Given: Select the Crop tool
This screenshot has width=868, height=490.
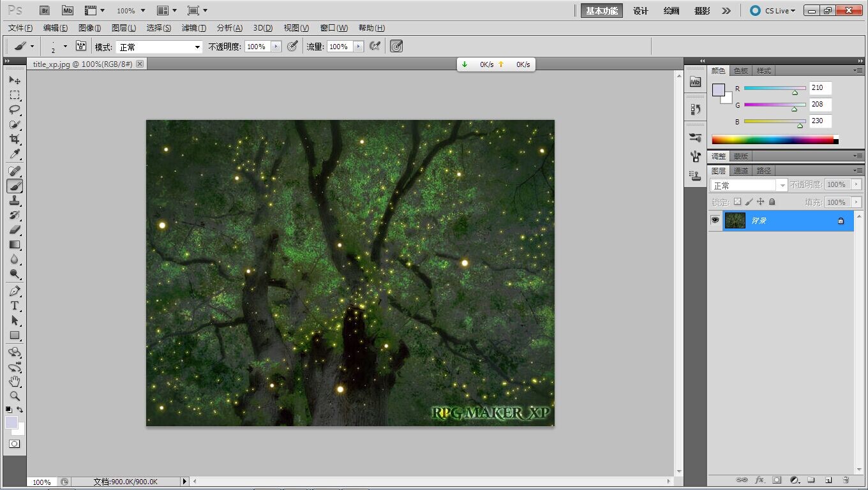Looking at the screenshot, I should click(15, 139).
